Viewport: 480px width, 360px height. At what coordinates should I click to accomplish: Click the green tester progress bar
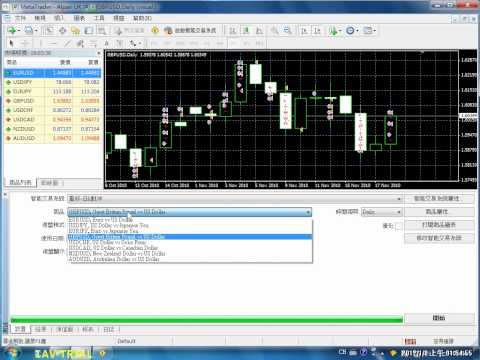207,320
